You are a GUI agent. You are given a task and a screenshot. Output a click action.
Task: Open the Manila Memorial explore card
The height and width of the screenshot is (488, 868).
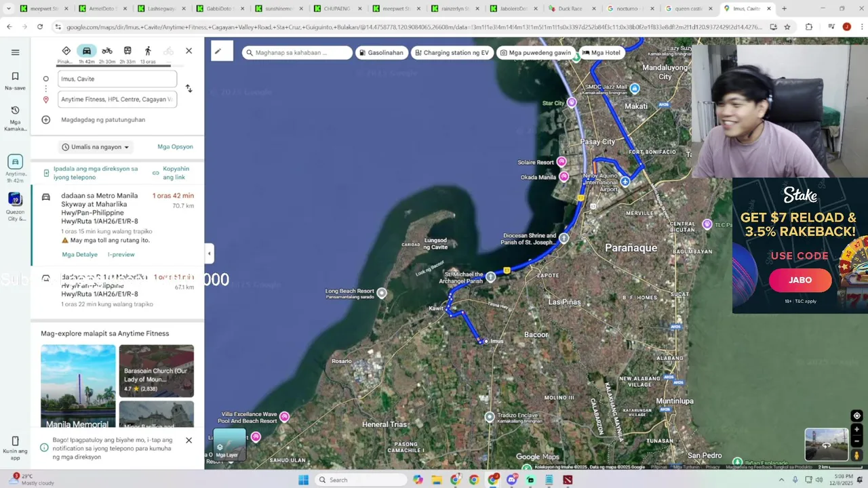point(78,386)
